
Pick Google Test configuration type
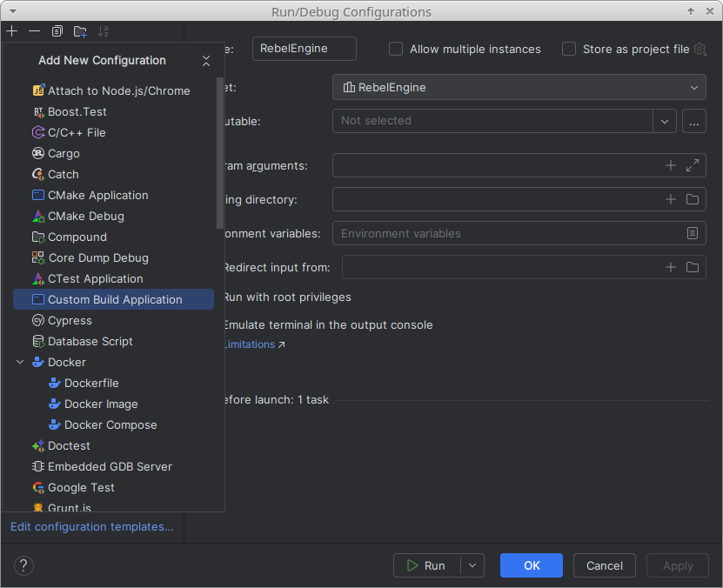[113, 488]
